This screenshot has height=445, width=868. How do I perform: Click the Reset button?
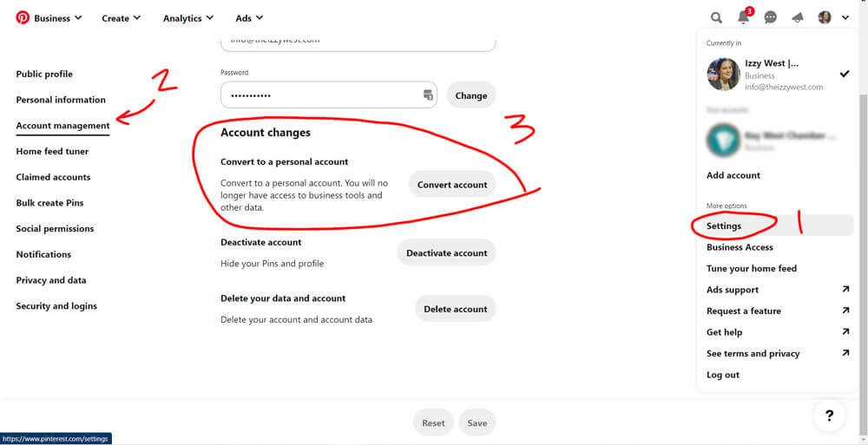tap(433, 422)
